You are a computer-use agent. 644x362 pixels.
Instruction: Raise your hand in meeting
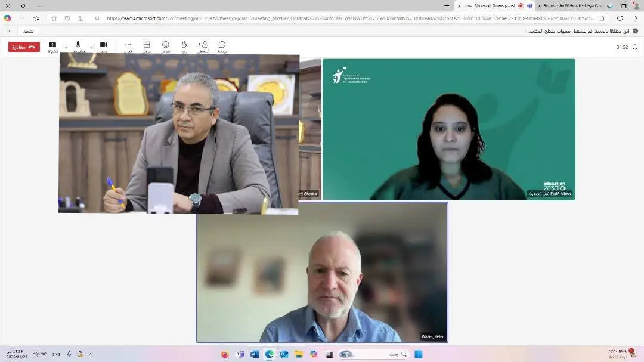[x=184, y=46]
